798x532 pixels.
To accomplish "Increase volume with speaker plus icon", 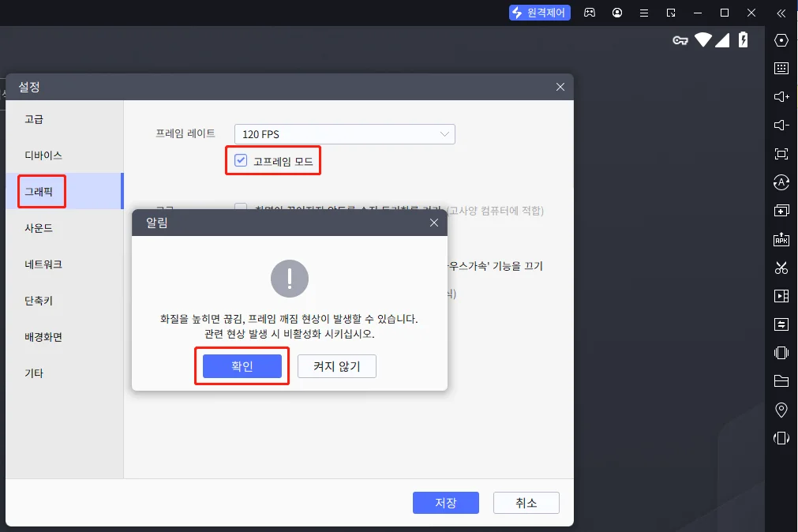I will (781, 97).
